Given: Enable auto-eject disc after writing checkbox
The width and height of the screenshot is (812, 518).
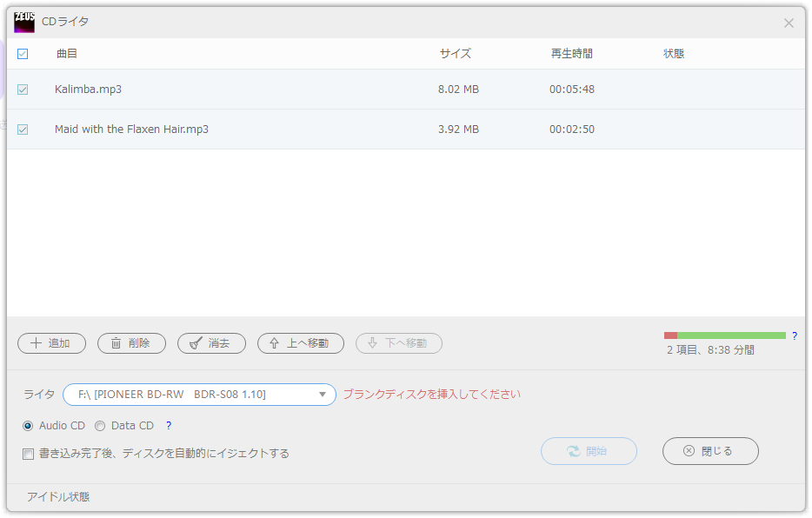Looking at the screenshot, I should [28, 454].
